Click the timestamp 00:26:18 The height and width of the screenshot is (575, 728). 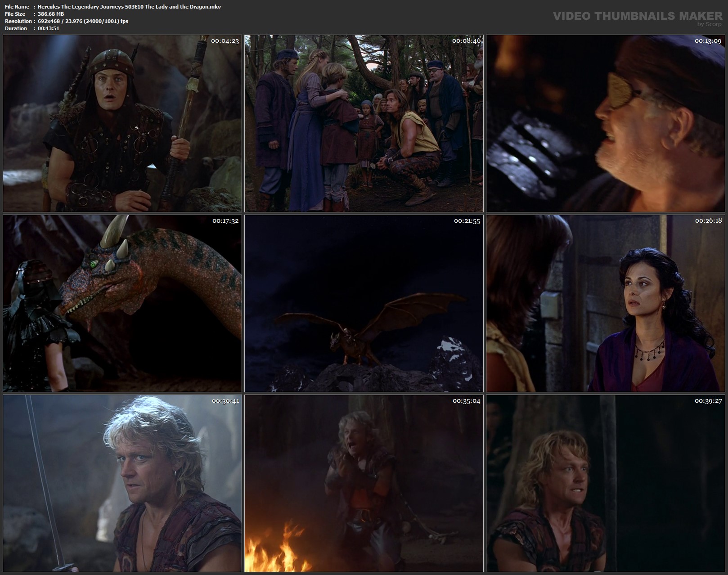[708, 221]
